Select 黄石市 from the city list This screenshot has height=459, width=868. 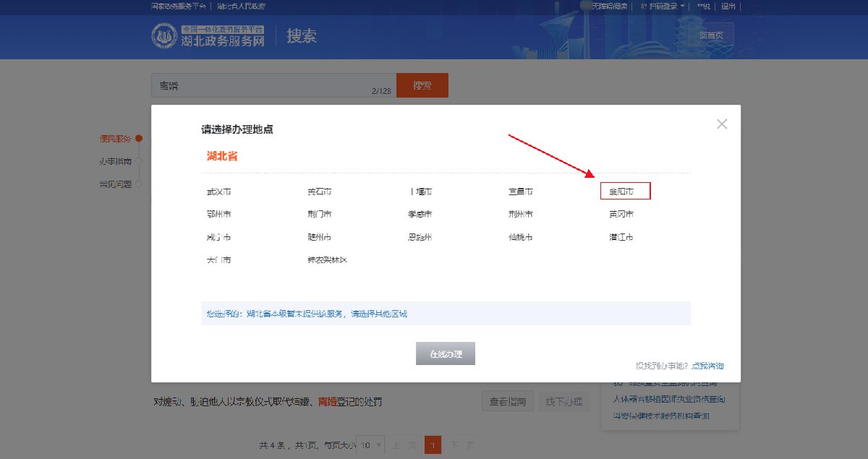(x=319, y=192)
